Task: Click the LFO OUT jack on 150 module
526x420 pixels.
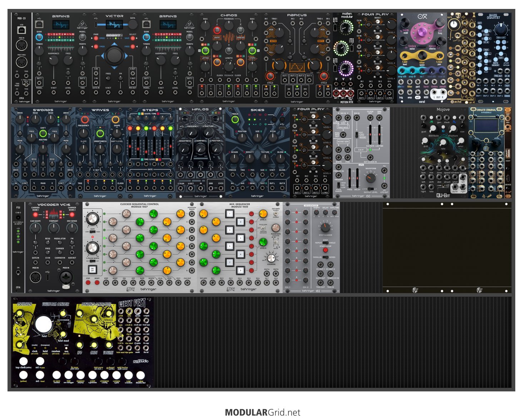Action: tap(384, 186)
